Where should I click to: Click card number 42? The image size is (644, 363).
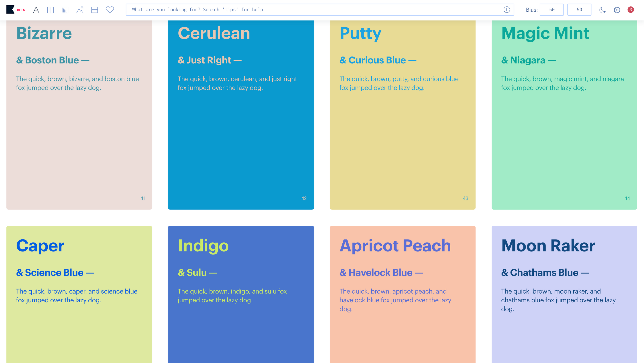click(304, 198)
